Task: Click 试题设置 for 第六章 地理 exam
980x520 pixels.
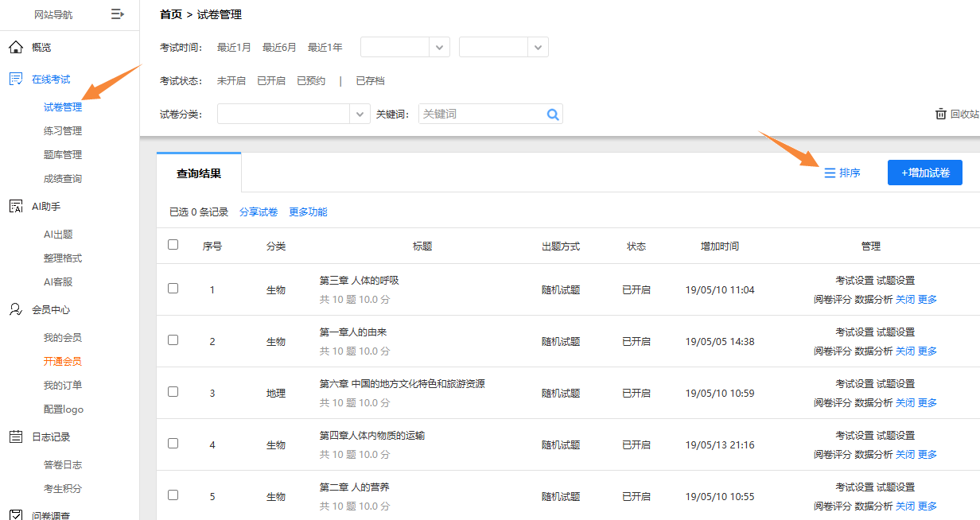Action: pos(896,384)
